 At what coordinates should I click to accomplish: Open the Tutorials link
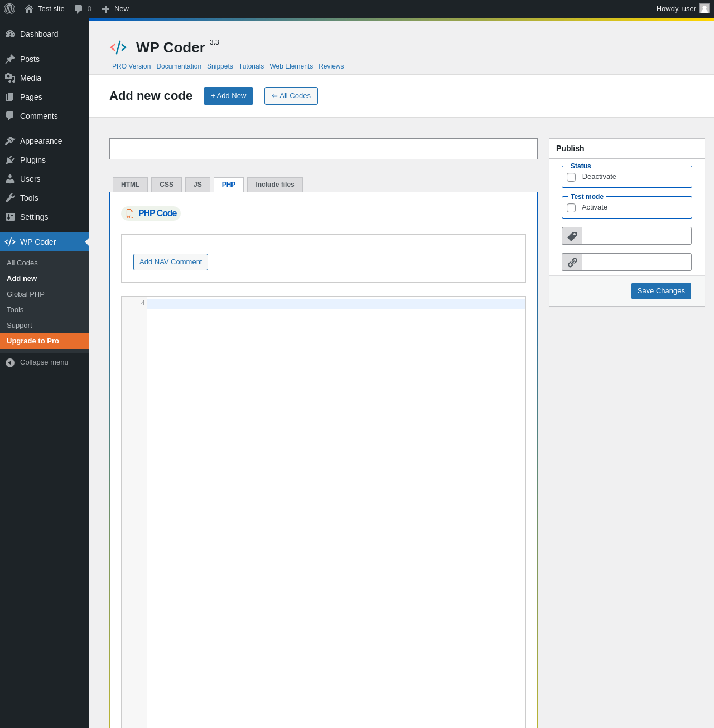tap(251, 66)
